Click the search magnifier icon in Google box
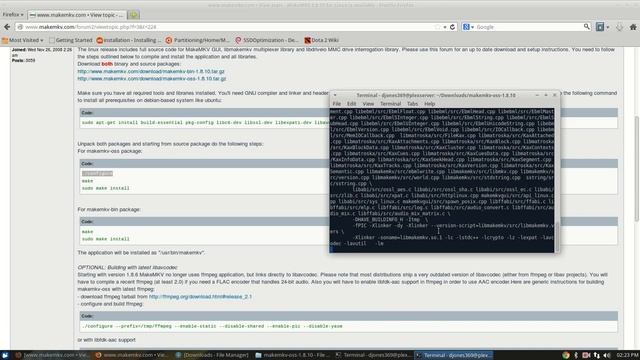The image size is (640, 360). [x=587, y=27]
